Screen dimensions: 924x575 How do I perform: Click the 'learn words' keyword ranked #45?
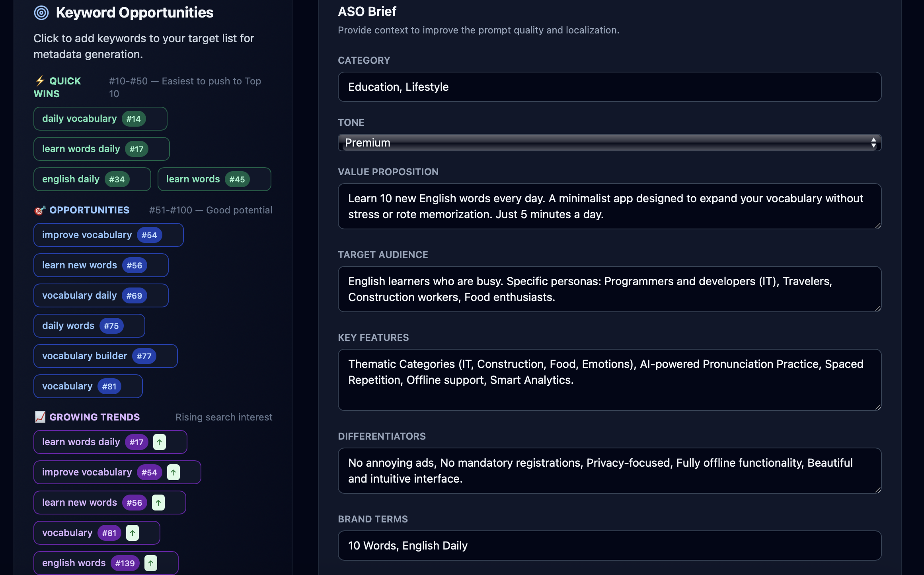pyautogui.click(x=214, y=179)
